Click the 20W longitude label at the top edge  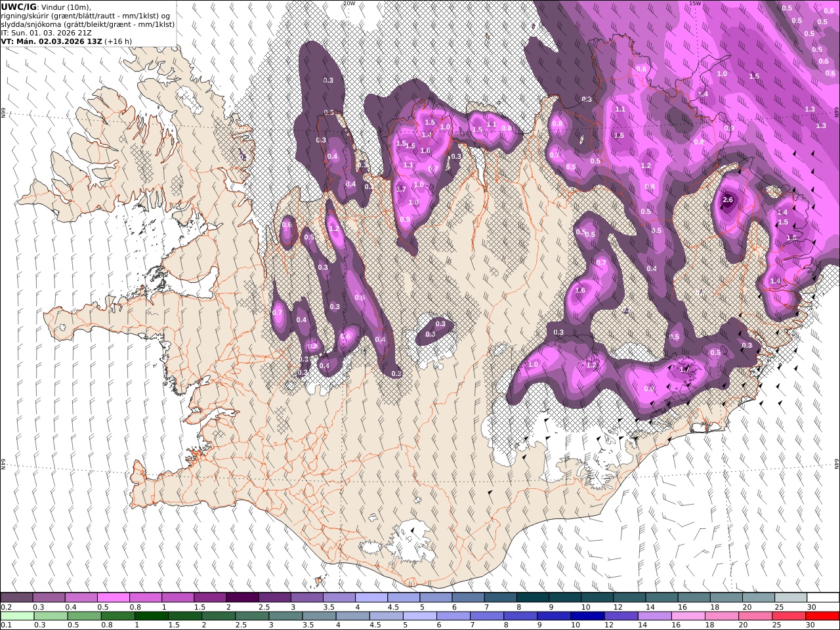(349, 3)
